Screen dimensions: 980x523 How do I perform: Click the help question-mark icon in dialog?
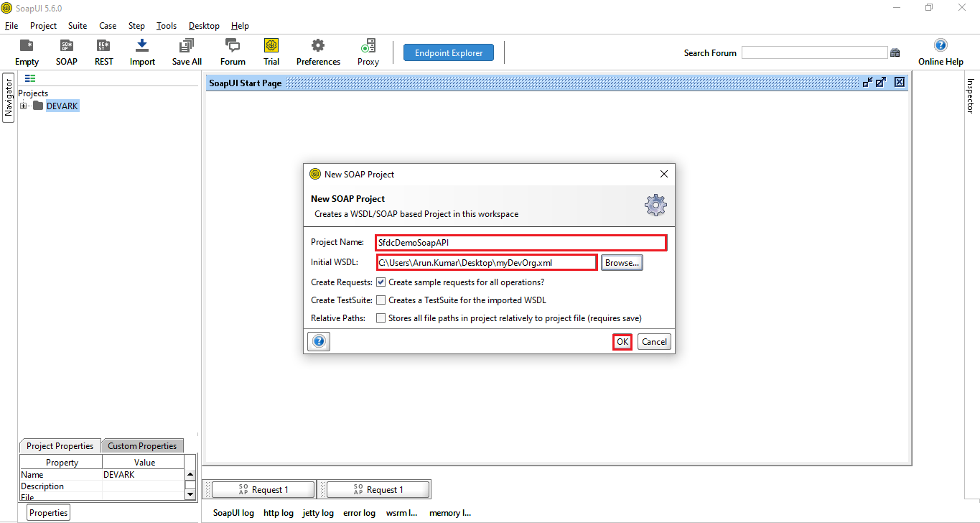(x=319, y=342)
